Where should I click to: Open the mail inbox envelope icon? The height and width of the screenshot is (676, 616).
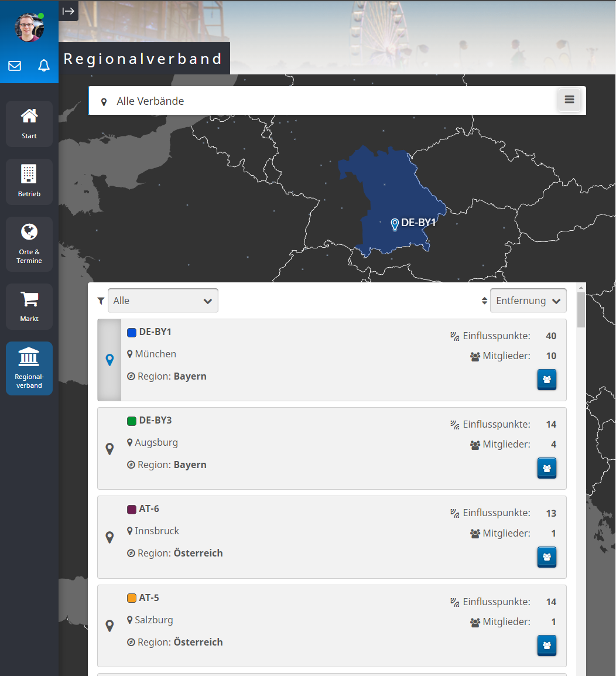click(15, 66)
